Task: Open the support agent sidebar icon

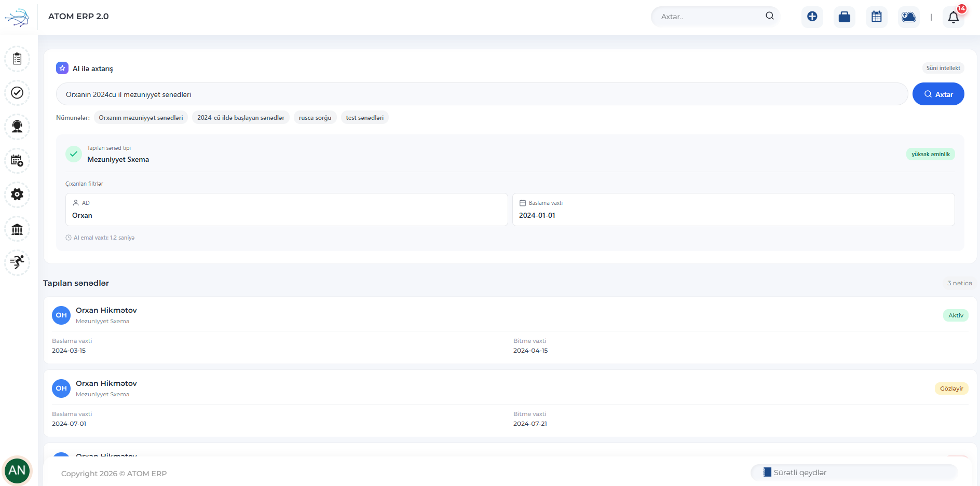Action: coord(17,127)
